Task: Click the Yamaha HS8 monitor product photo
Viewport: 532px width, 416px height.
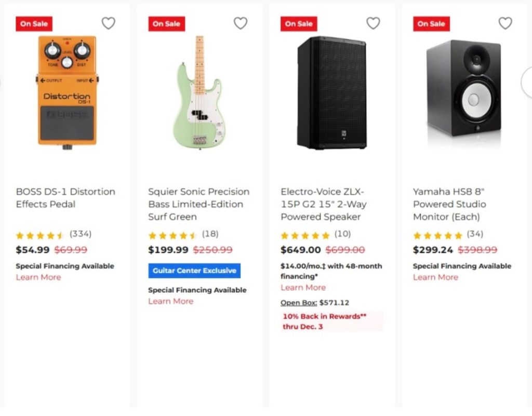Action: (463, 88)
